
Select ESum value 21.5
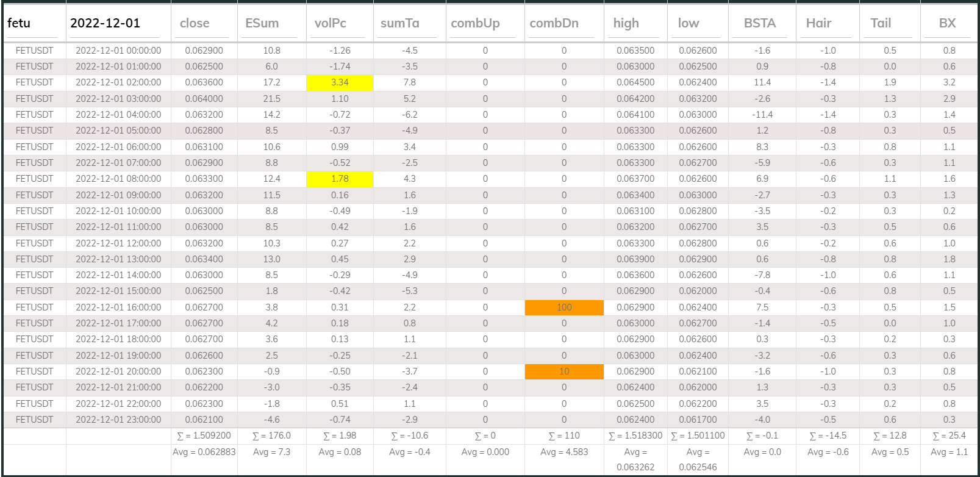tap(272, 99)
